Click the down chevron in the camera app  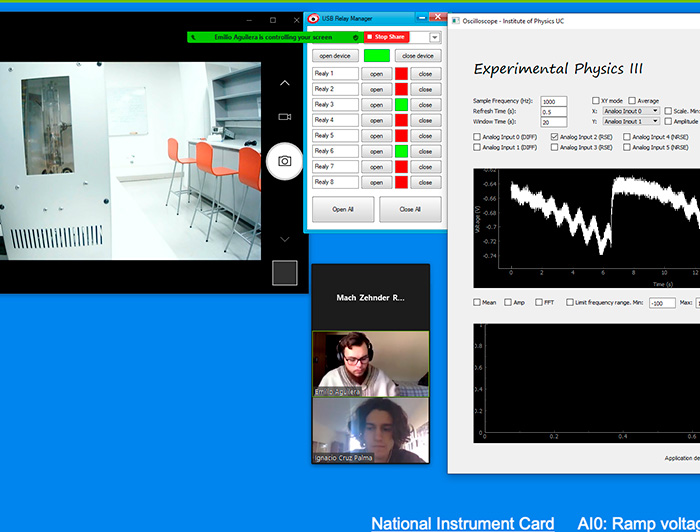285,239
